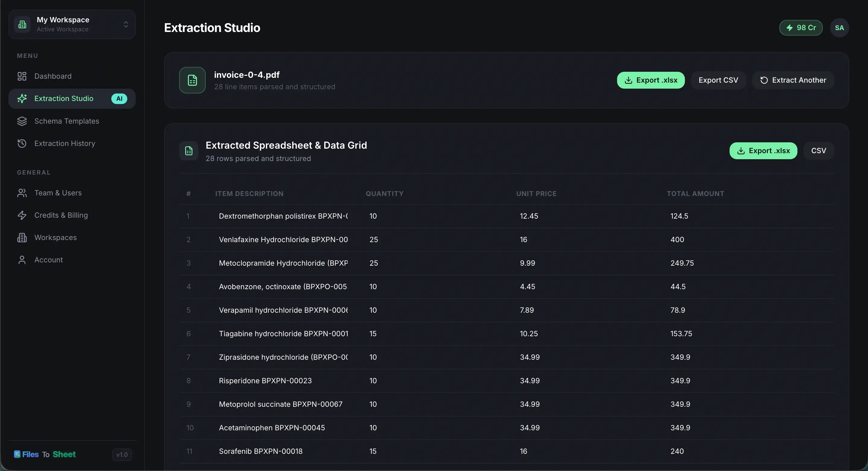Go to Dashboard menu item
The height and width of the screenshot is (471, 868).
coord(72,76)
